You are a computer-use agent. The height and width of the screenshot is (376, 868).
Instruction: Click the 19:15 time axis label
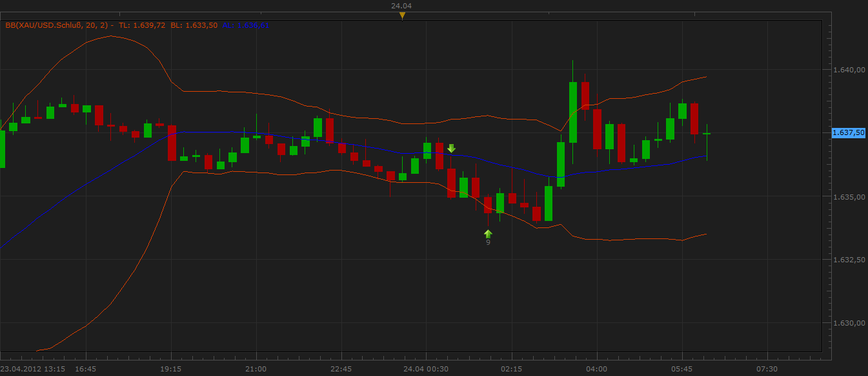[170, 369]
